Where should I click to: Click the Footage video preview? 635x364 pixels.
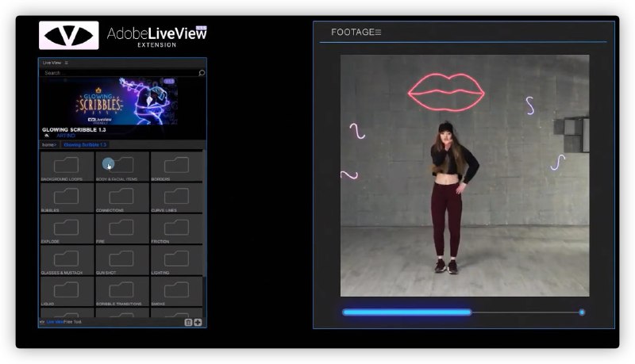coord(464,175)
